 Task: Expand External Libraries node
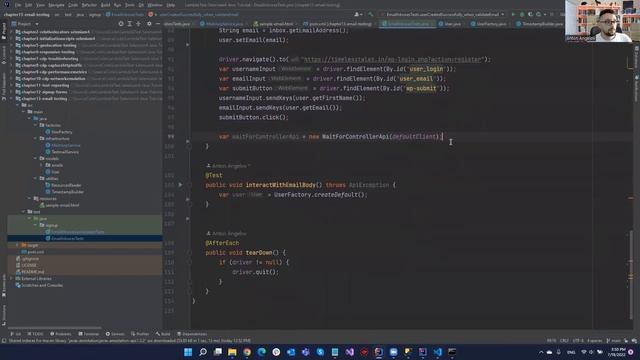coord(12,279)
